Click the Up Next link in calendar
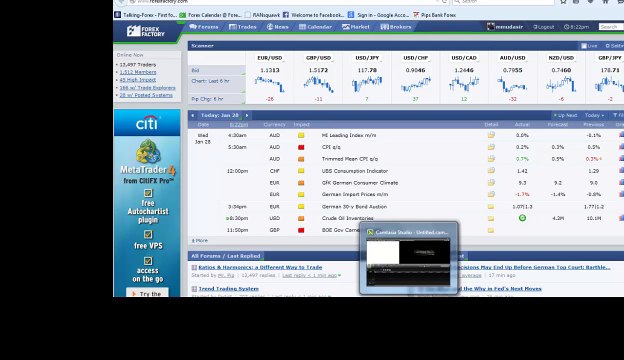This screenshot has width=624, height=360. tap(565, 115)
